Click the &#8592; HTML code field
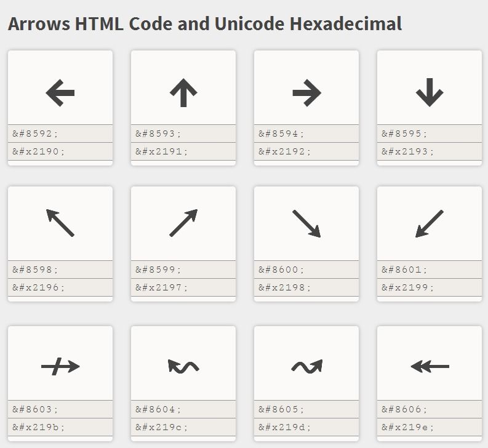488x448 pixels. 60,134
